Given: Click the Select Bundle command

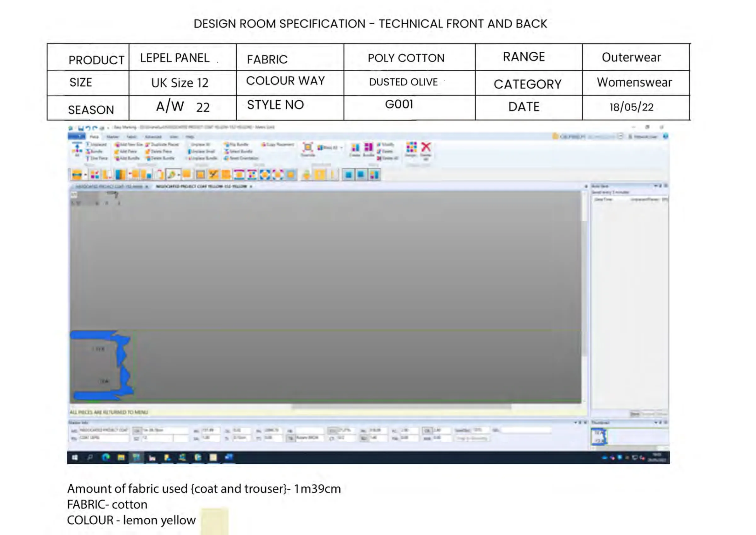Looking at the screenshot, I should pyautogui.click(x=238, y=151).
